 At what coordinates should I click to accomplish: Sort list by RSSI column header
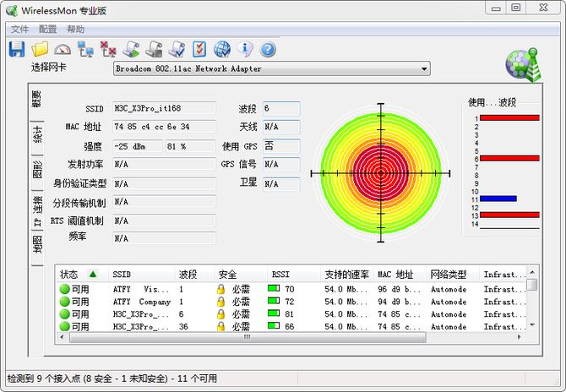294,275
